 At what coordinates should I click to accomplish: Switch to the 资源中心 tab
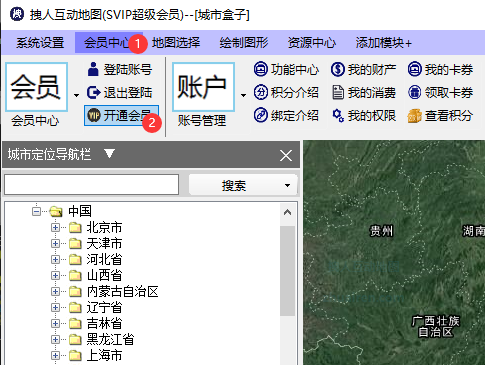(312, 43)
